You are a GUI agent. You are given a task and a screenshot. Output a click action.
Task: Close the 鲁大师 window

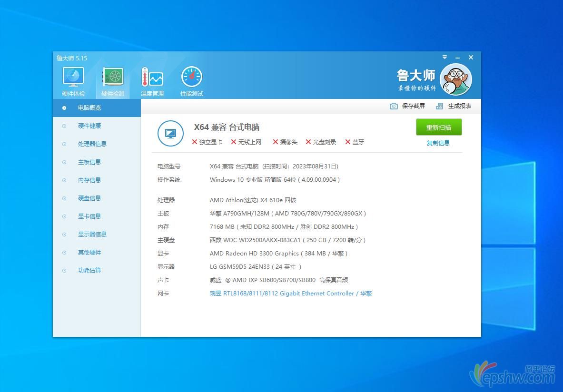471,58
